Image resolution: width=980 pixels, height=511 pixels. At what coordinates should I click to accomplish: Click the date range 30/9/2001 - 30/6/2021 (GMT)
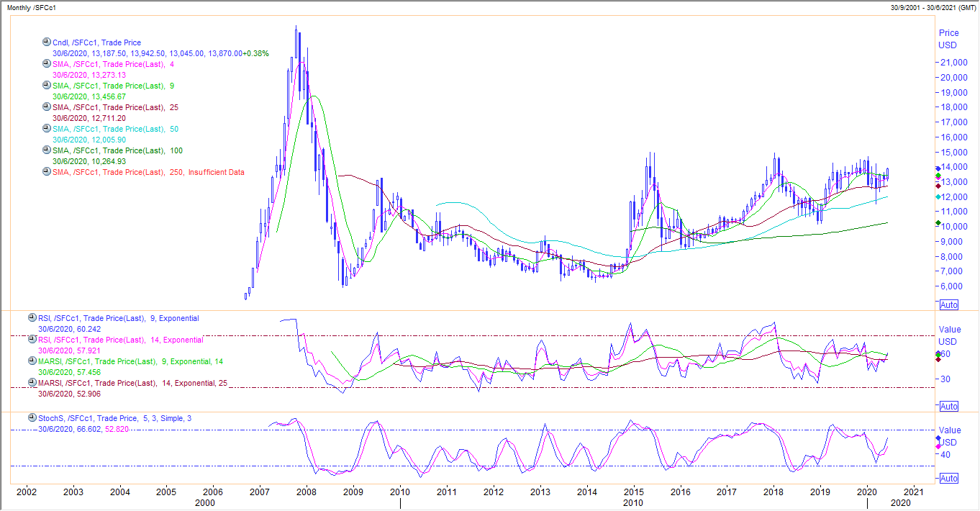[x=933, y=7]
